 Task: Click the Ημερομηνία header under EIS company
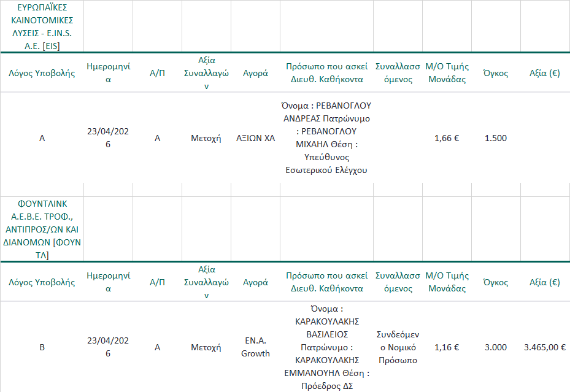108,73
